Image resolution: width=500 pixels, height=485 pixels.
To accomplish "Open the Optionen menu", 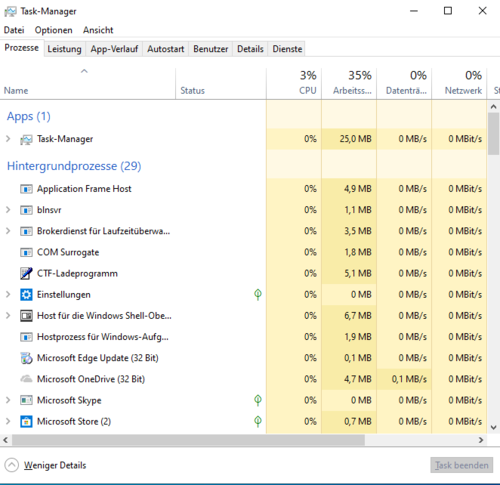I will 53,30.
